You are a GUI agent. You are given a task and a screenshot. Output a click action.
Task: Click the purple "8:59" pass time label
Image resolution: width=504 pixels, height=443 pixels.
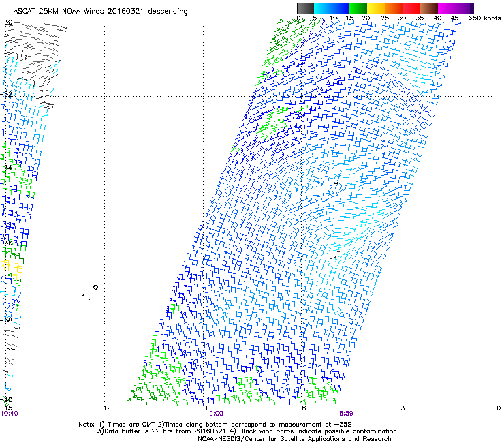click(x=346, y=414)
